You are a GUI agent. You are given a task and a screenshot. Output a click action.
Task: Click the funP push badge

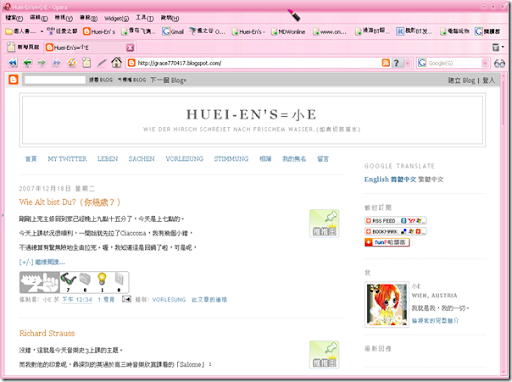[x=387, y=242]
